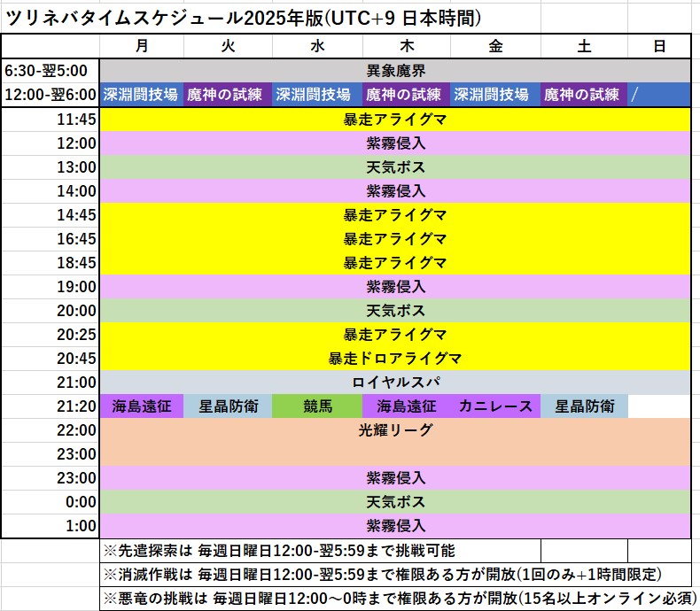Select the 19:00 time cell
Viewport: 700px width, 611px height.
[51, 287]
